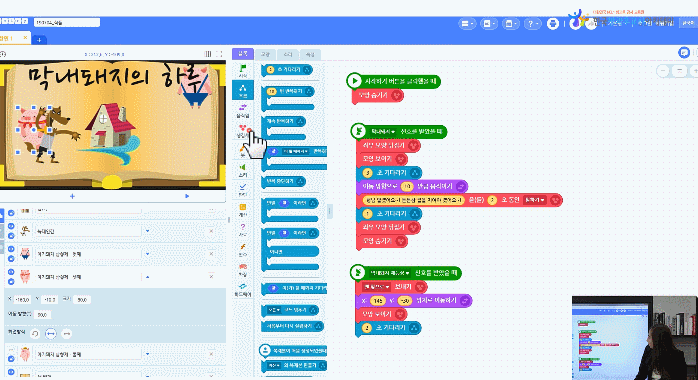
Task: Toggle lock of wolf object
Action: (x=11, y=235)
